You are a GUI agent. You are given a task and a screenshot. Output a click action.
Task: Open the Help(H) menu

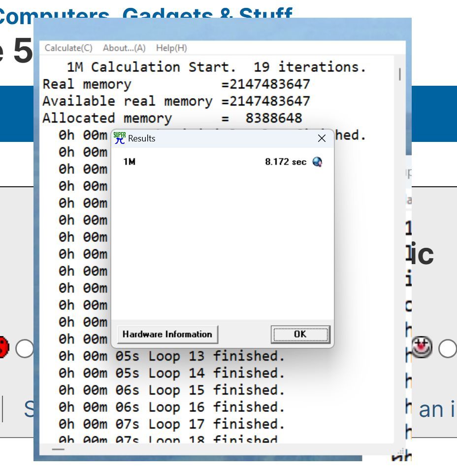click(x=171, y=48)
